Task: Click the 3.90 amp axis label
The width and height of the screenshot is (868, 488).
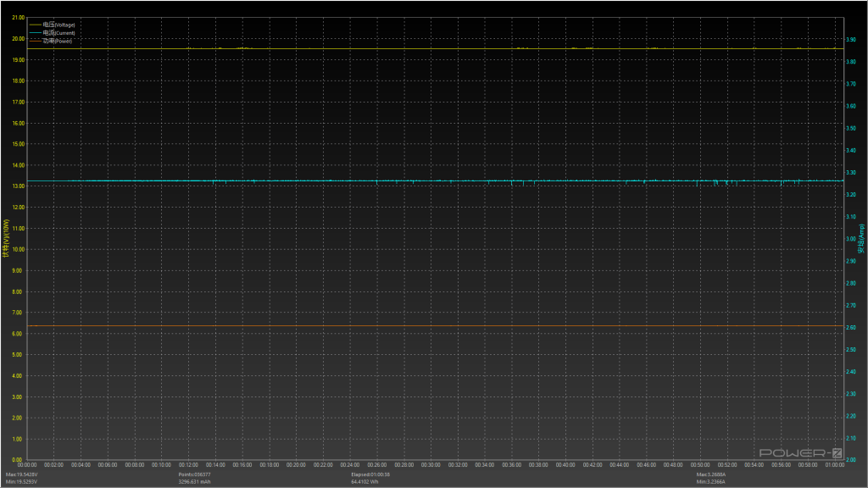Action: coord(851,40)
